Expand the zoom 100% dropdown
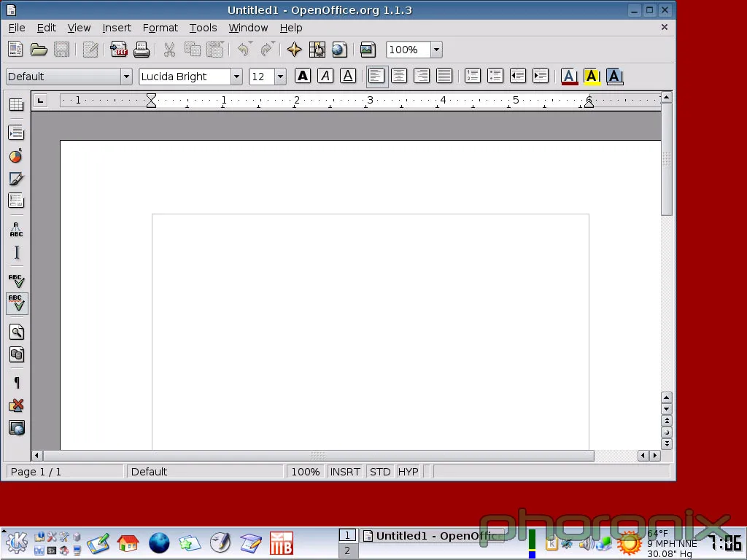 [x=436, y=50]
